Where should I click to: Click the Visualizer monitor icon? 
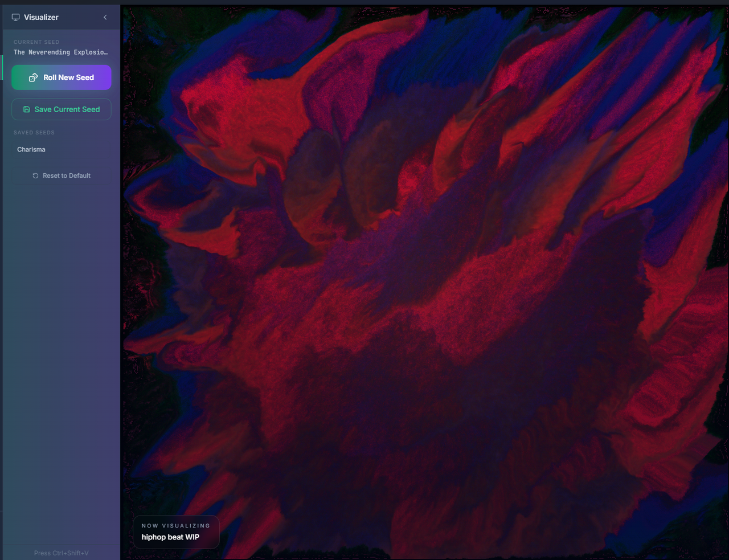tap(16, 17)
